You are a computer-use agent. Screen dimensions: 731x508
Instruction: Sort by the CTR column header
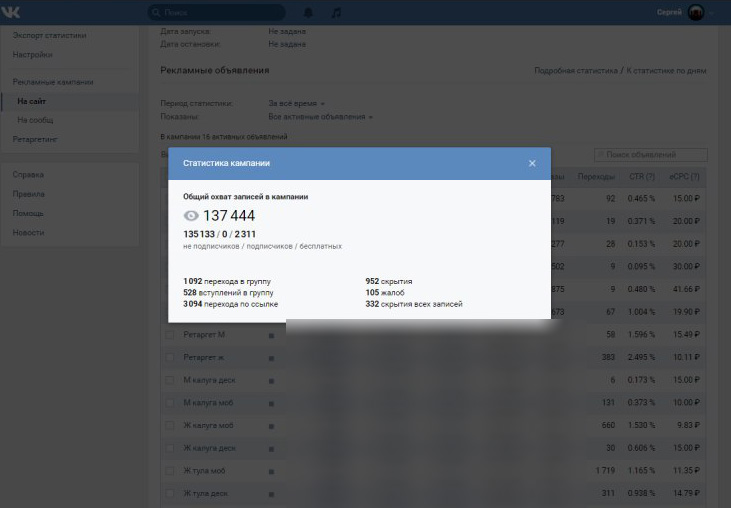click(641, 177)
